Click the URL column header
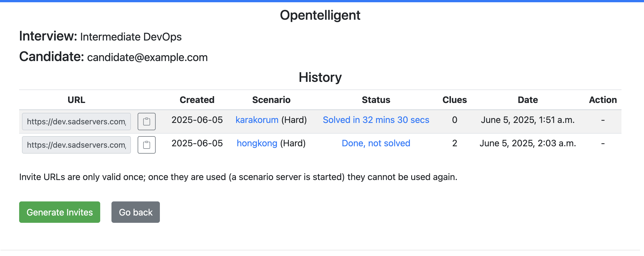The image size is (644, 256). point(76,100)
